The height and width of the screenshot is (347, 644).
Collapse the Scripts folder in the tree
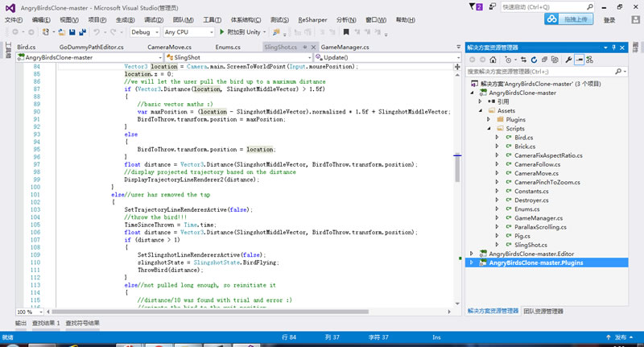pyautogui.click(x=489, y=129)
